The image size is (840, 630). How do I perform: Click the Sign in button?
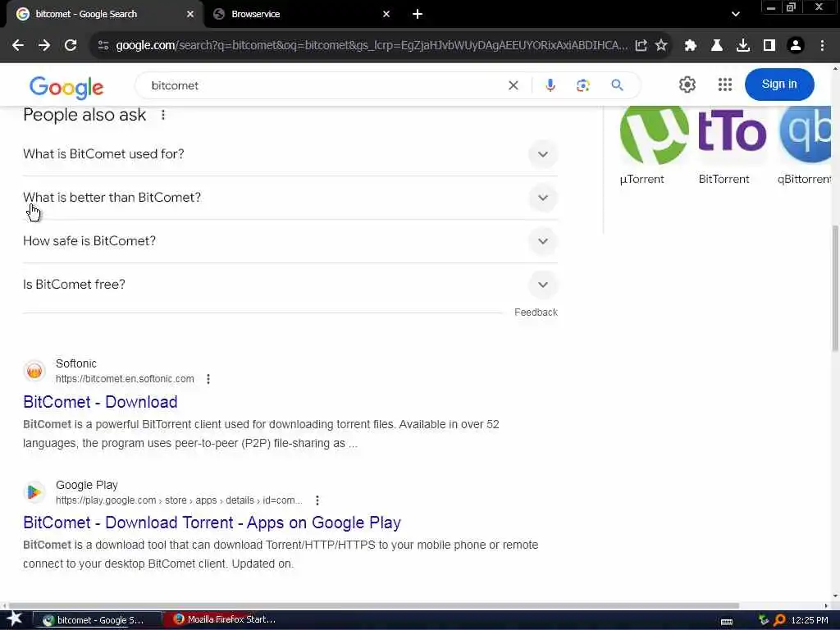pyautogui.click(x=779, y=84)
